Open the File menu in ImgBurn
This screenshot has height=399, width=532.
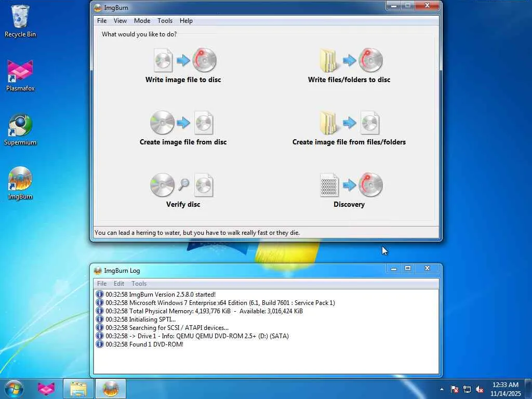[102, 21]
